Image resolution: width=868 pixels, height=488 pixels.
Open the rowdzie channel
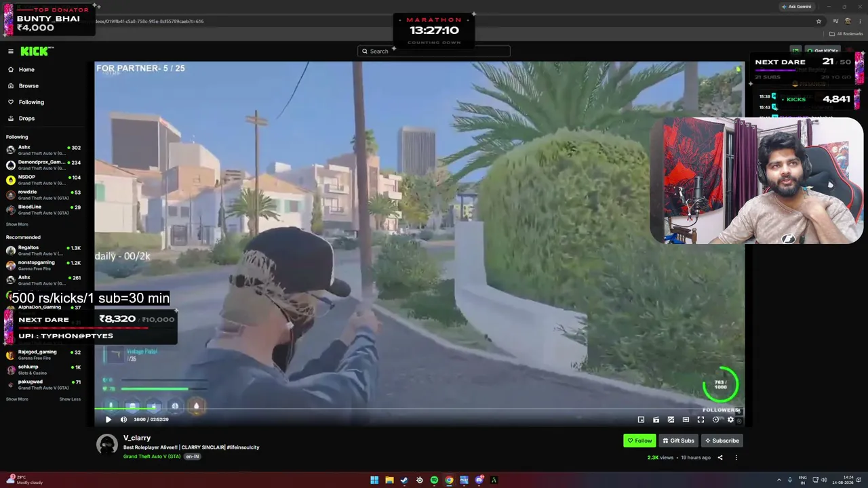point(45,195)
